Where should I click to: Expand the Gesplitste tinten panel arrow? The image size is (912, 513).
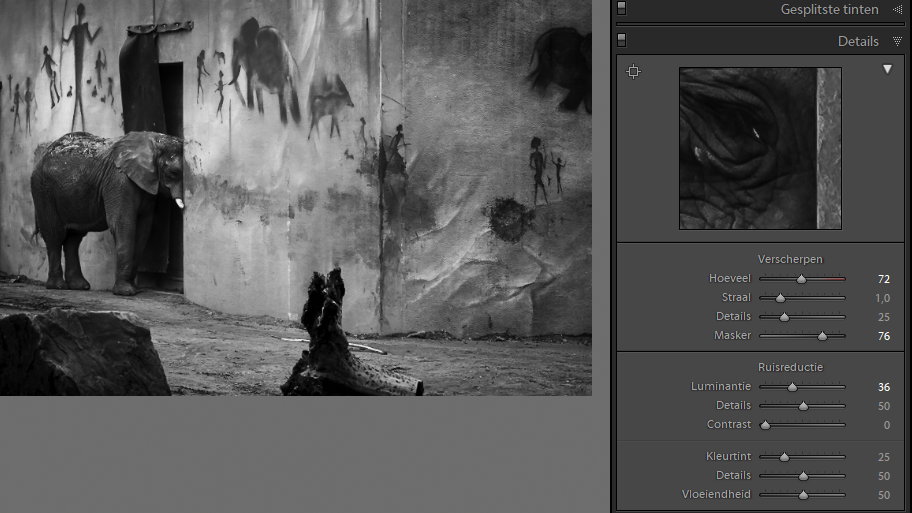[897, 9]
